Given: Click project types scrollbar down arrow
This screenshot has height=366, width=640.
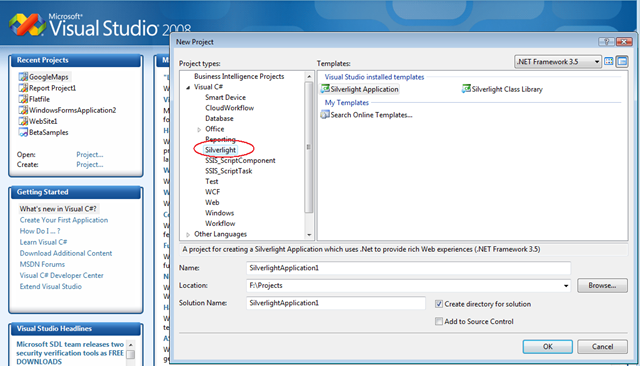Looking at the screenshot, I should point(309,235).
